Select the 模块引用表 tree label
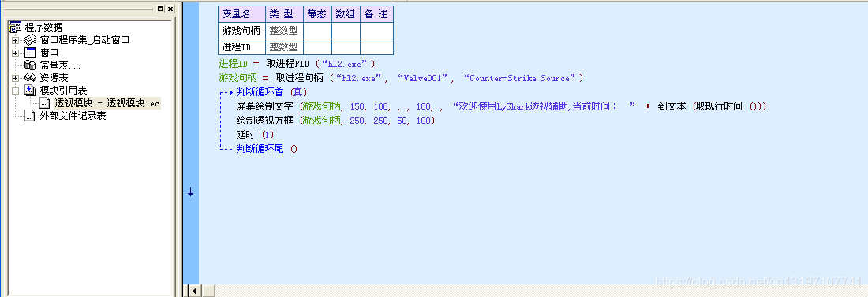Screen dimensions: 868x297 64,90
